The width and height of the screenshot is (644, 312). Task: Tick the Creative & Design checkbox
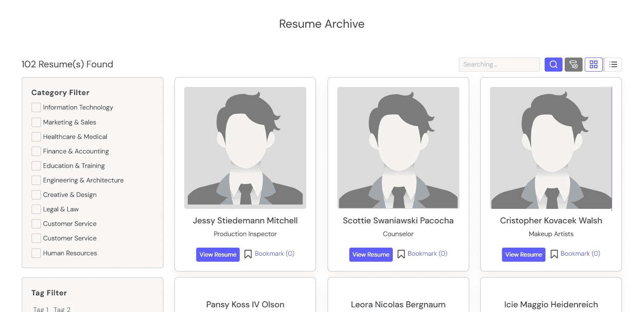[36, 195]
